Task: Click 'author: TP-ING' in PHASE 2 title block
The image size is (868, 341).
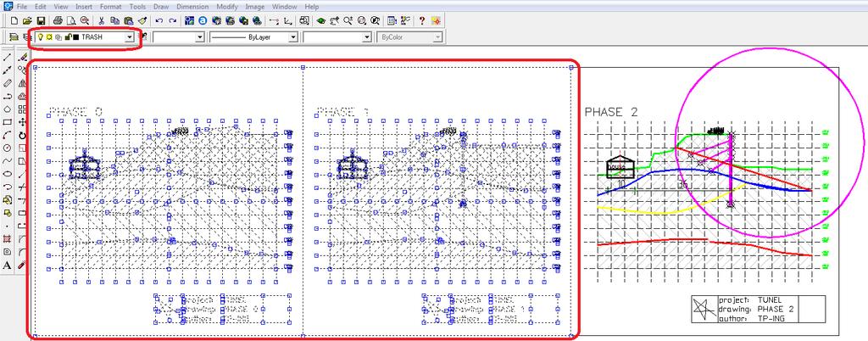Action: click(x=751, y=318)
